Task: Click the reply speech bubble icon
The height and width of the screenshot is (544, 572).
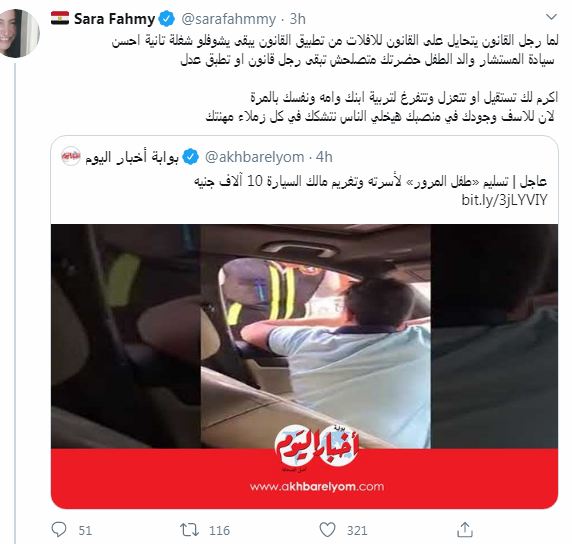Action: click(x=59, y=530)
